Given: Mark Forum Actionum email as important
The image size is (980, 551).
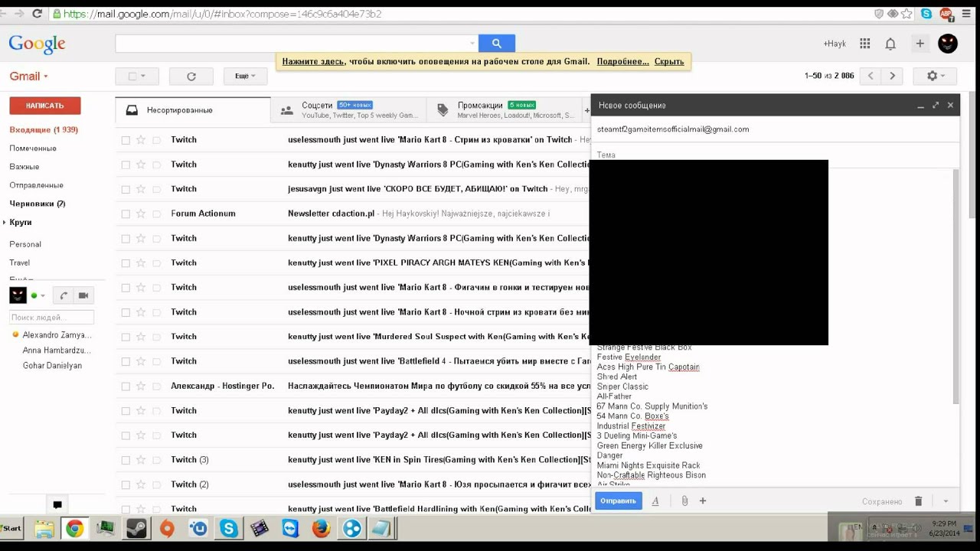Looking at the screenshot, I should pyautogui.click(x=156, y=214).
